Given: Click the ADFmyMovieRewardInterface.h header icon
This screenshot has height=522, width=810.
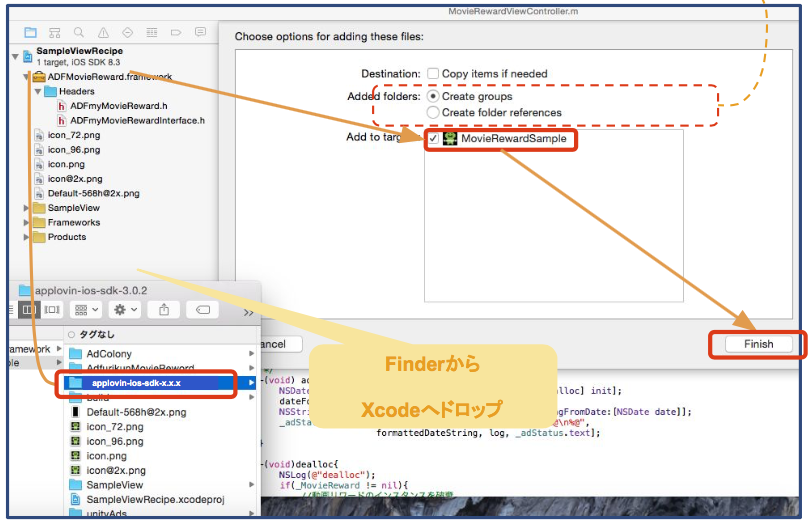Looking at the screenshot, I should click(x=61, y=120).
